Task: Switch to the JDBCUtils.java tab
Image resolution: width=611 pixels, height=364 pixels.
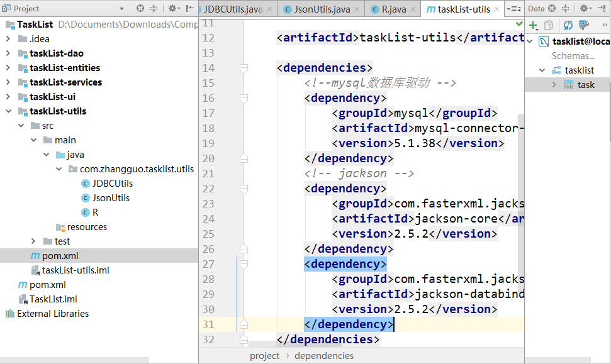Action: [233, 9]
